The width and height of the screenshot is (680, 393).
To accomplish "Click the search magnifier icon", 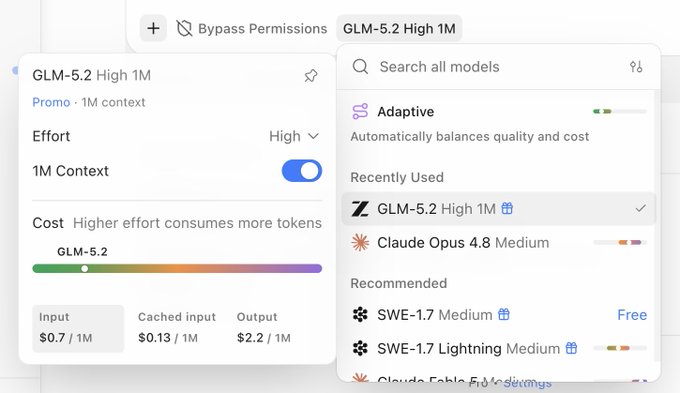I will click(x=360, y=67).
